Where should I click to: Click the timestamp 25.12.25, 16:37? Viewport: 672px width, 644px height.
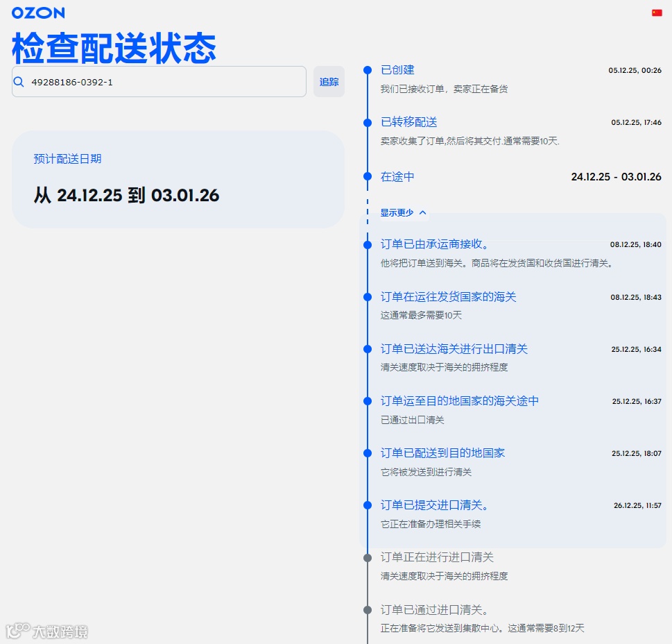(x=637, y=401)
